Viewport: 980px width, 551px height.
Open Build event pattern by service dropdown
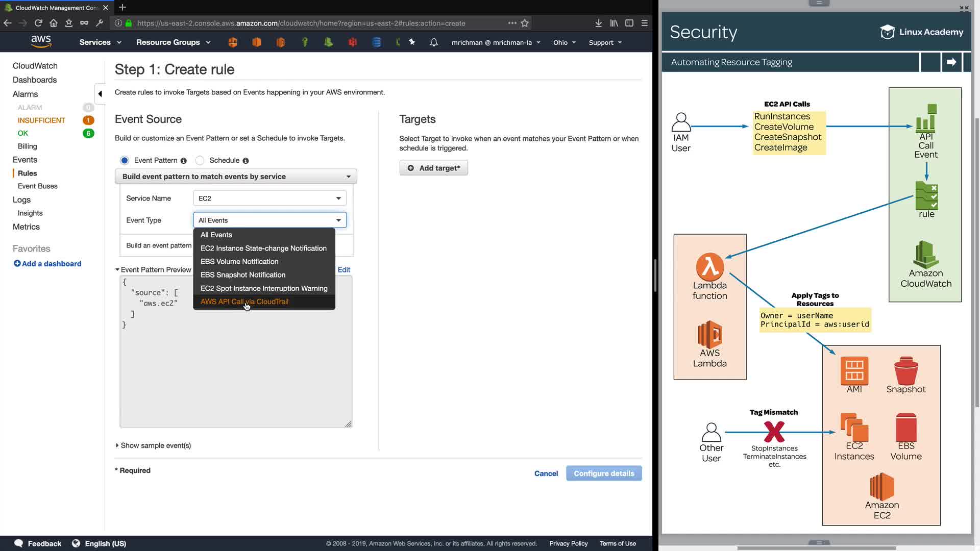236,177
